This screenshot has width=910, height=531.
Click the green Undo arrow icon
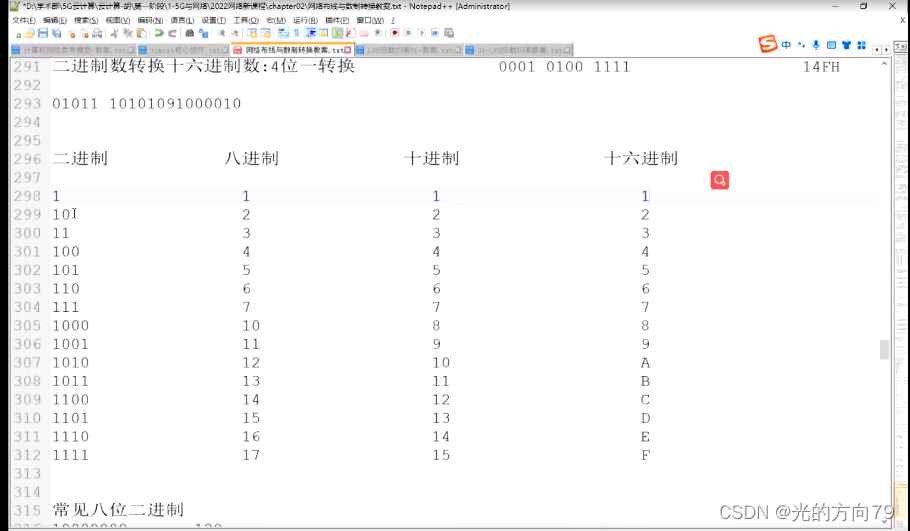[x=159, y=33]
